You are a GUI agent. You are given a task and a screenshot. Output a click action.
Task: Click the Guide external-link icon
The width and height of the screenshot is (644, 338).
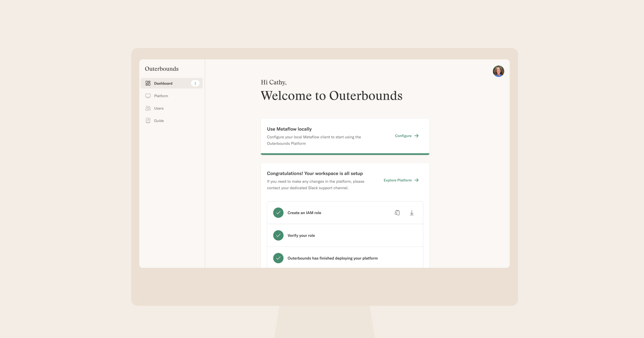click(x=148, y=120)
